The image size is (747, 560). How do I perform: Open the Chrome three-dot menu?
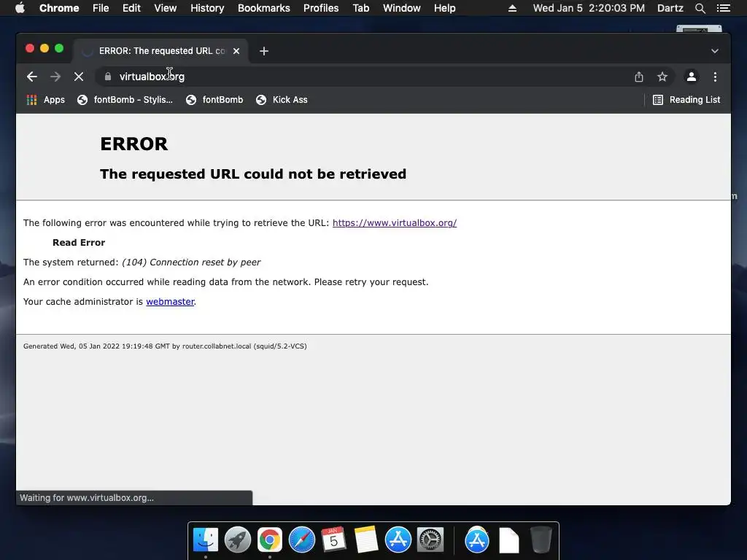tap(715, 77)
